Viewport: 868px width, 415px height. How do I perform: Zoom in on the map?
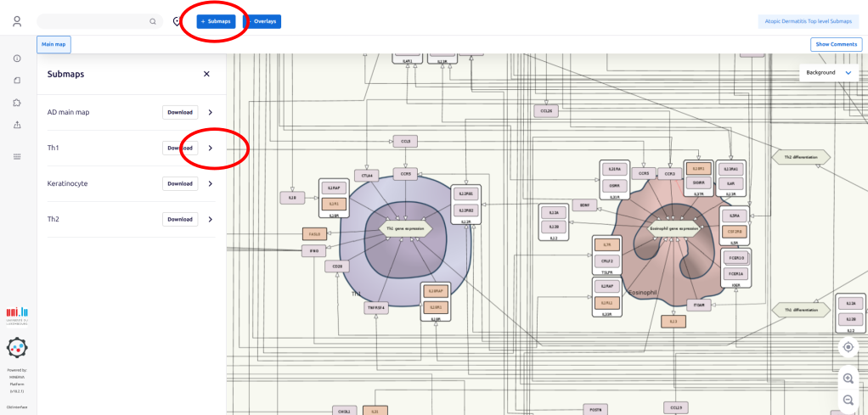(848, 379)
